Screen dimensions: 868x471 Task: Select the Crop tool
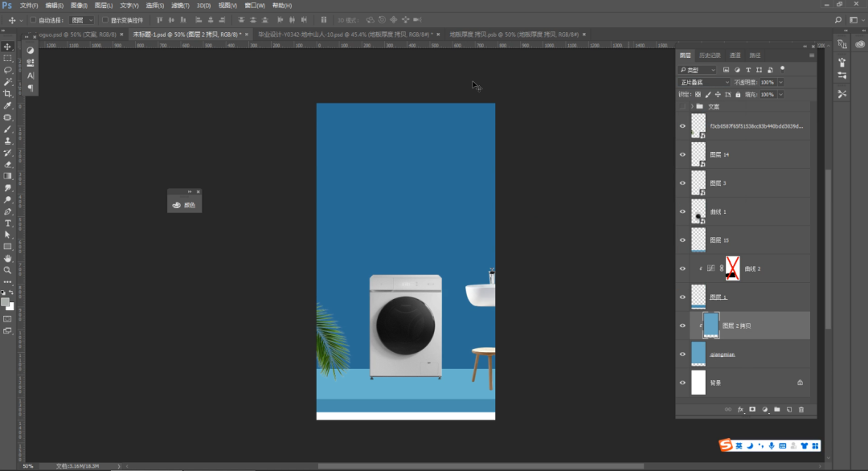coord(8,93)
